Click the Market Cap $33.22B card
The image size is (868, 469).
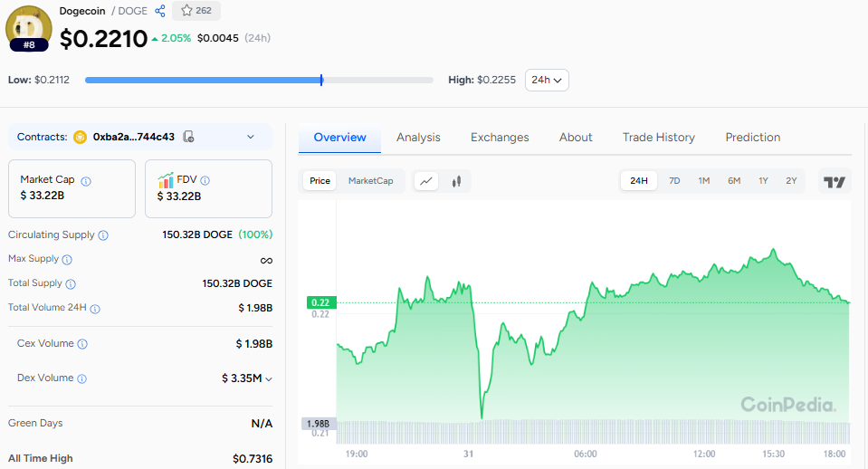pyautogui.click(x=72, y=189)
